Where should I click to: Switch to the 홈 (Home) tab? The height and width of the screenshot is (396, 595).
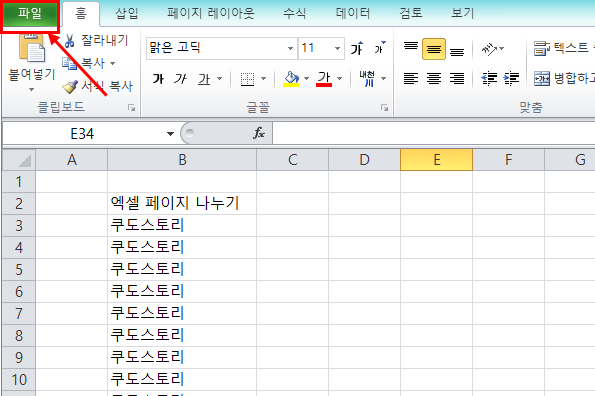(81, 14)
